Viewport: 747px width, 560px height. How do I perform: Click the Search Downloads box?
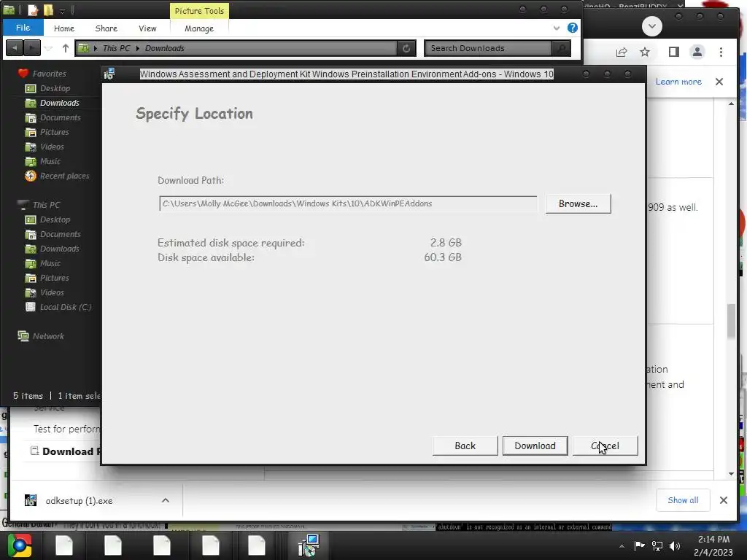click(488, 48)
